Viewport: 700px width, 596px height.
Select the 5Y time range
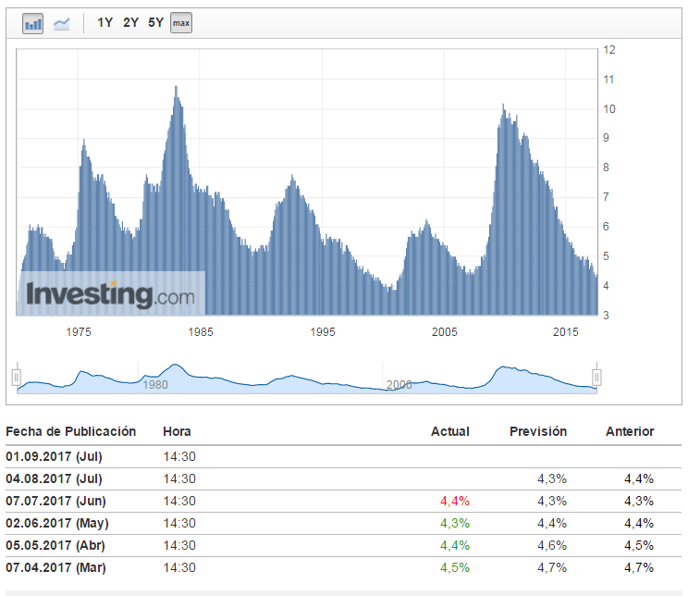click(155, 22)
